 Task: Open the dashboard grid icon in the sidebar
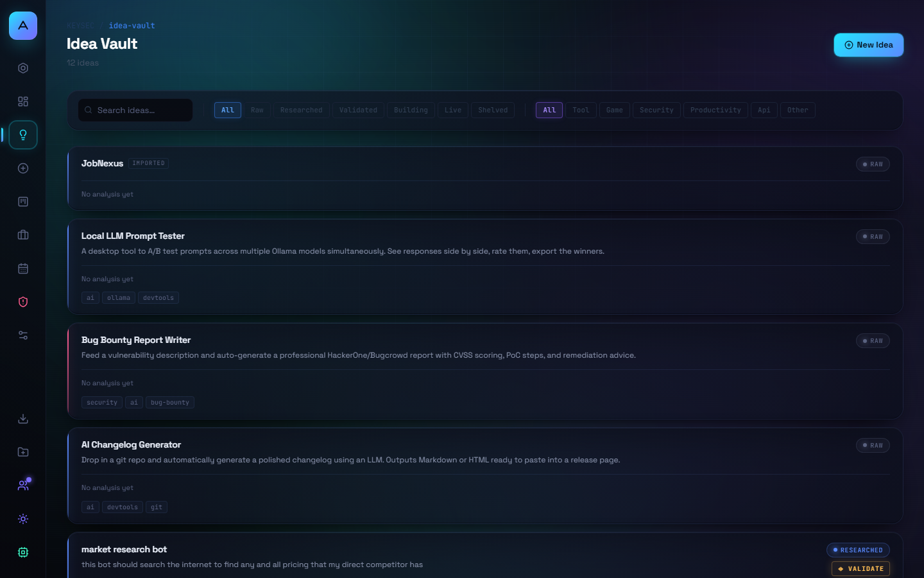(23, 101)
